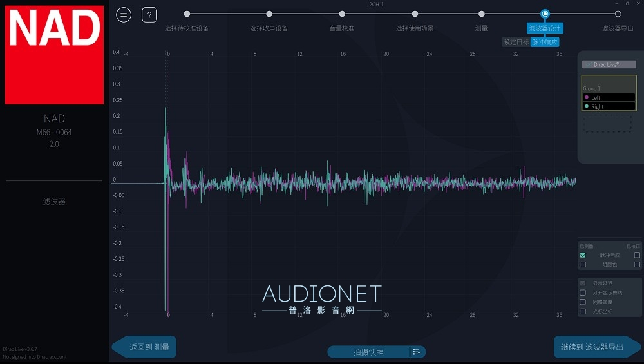
Task: Select the Left channel
Action: (x=609, y=97)
